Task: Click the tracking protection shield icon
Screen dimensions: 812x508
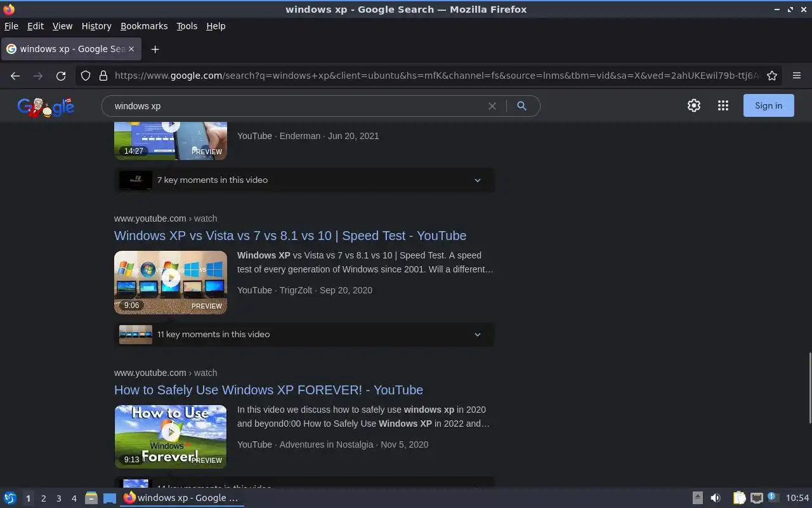Action: tap(86, 76)
